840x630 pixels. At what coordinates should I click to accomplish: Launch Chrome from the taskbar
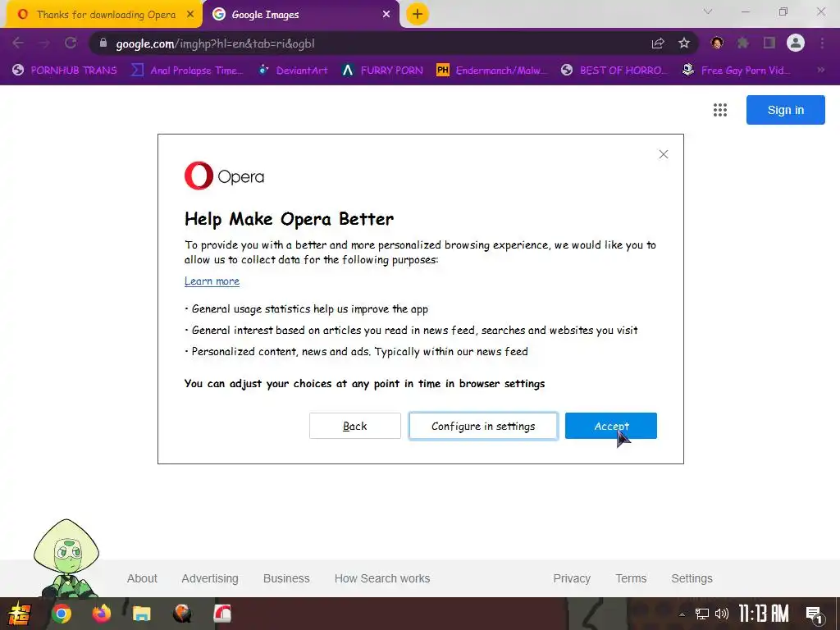click(61, 614)
